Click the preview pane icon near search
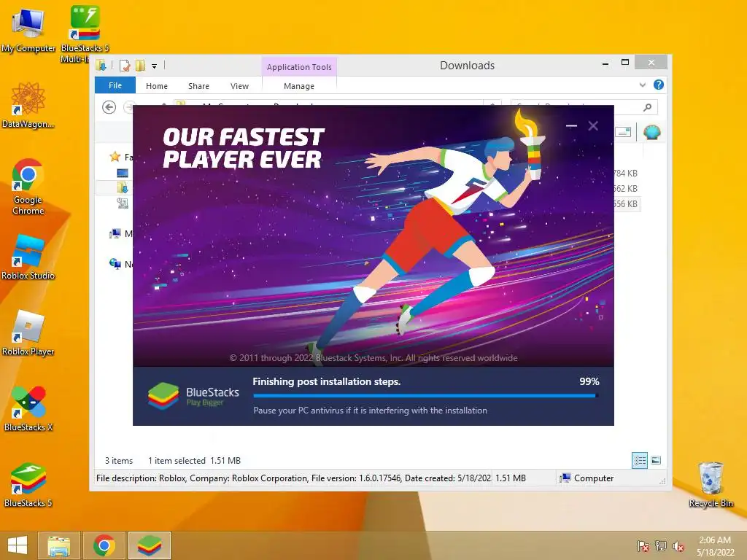747x560 pixels. point(623,133)
